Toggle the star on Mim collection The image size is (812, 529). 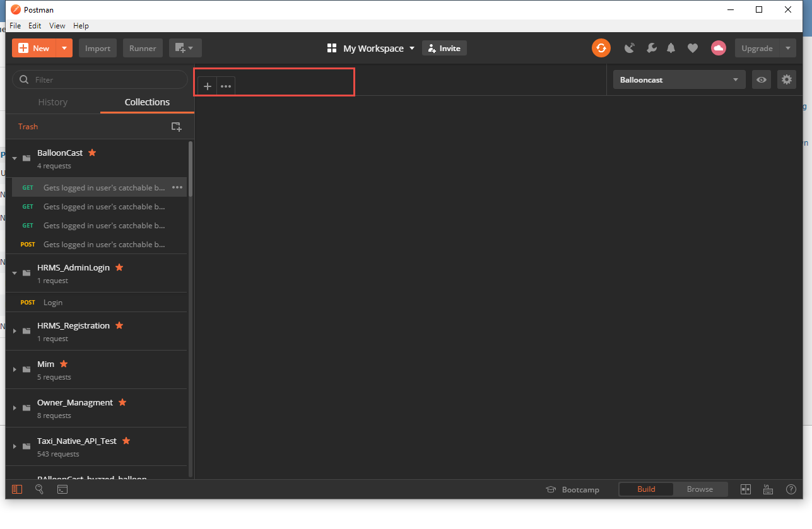tap(64, 364)
